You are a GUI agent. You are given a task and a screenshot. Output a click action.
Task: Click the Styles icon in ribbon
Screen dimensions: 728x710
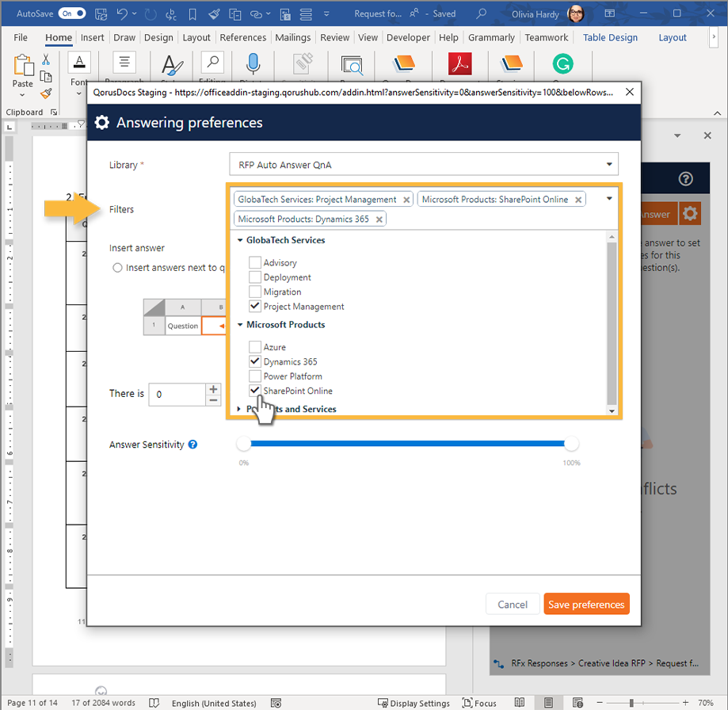(172, 64)
